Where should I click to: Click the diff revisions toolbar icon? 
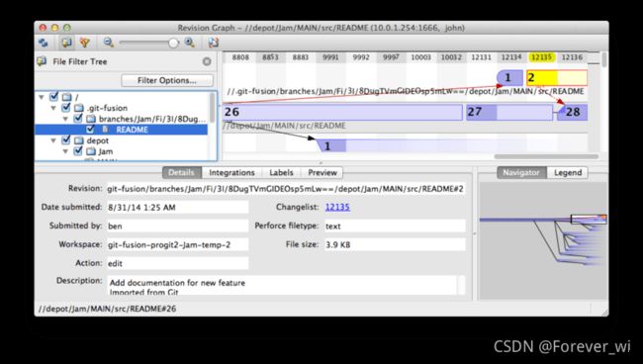tap(213, 43)
